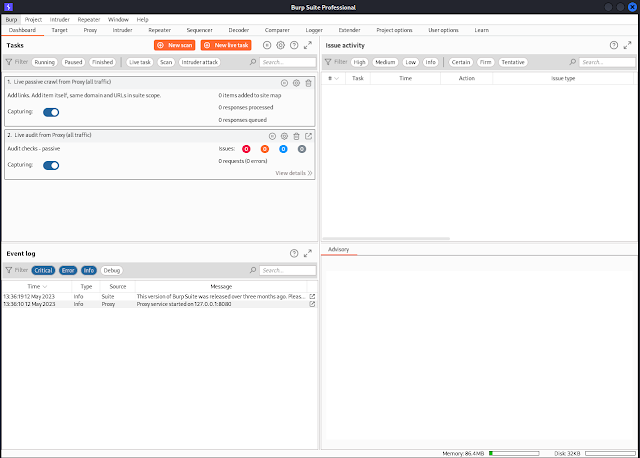Image resolution: width=640 pixels, height=458 pixels.
Task: Click the blue low-severity issues counter
Action: [283, 149]
